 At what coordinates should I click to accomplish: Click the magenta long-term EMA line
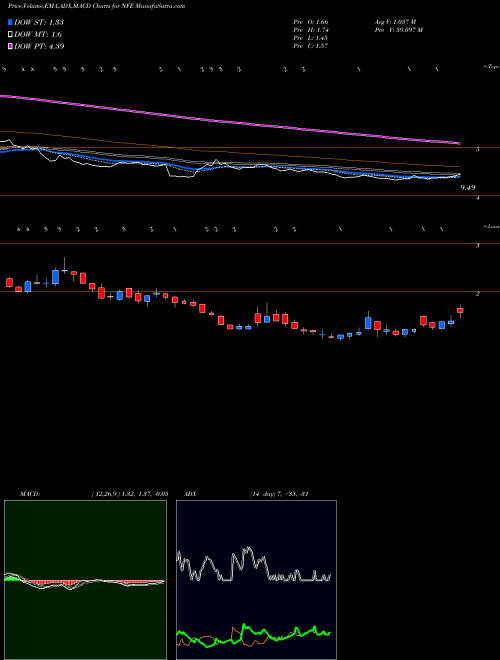click(x=230, y=120)
